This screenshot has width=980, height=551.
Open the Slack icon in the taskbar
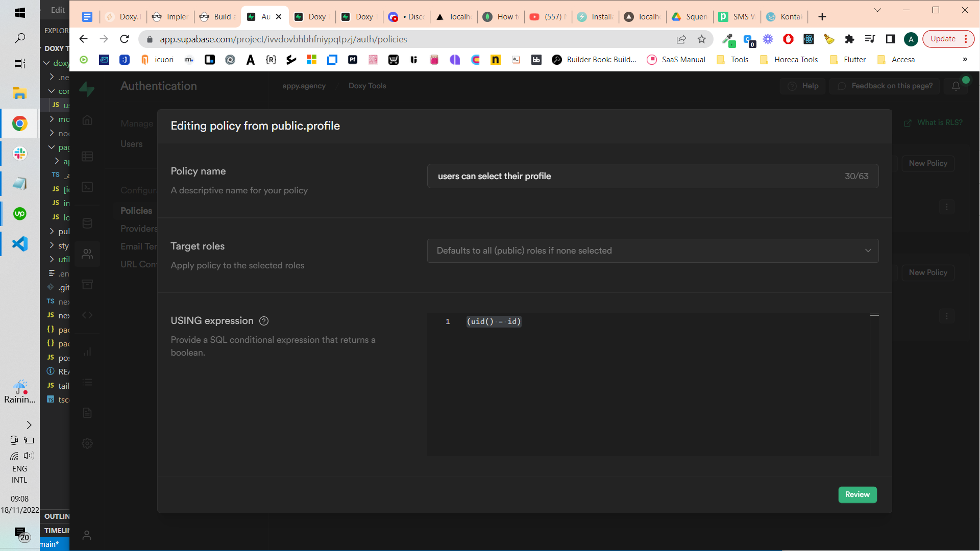19,154
